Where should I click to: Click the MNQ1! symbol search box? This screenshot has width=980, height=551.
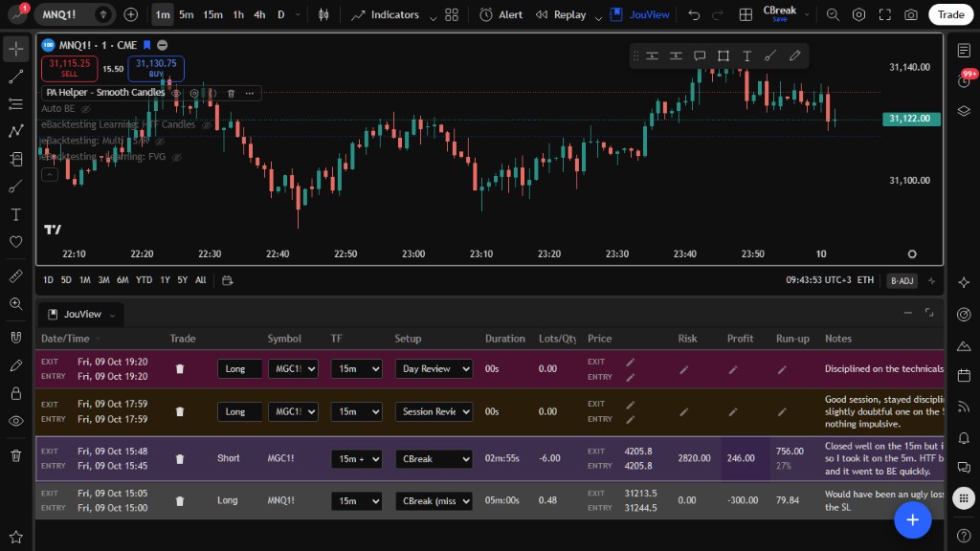pos(75,14)
